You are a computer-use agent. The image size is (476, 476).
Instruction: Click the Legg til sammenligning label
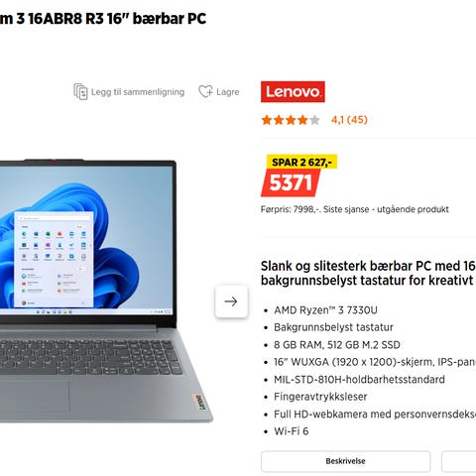point(138,92)
